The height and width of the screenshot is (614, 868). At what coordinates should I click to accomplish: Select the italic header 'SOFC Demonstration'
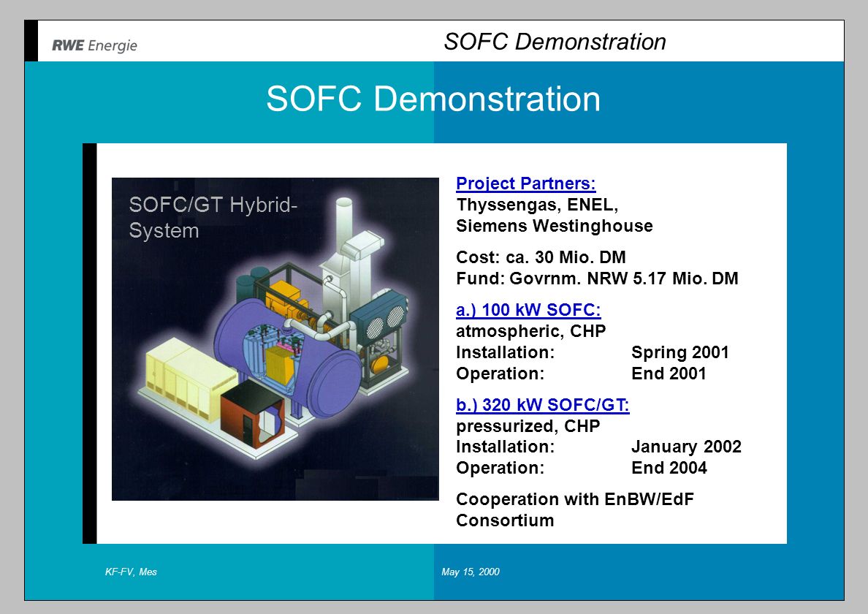click(x=555, y=42)
